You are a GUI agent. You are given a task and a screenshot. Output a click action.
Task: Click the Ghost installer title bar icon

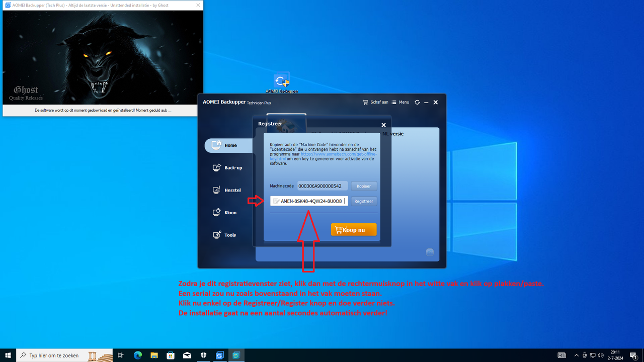coord(8,5)
